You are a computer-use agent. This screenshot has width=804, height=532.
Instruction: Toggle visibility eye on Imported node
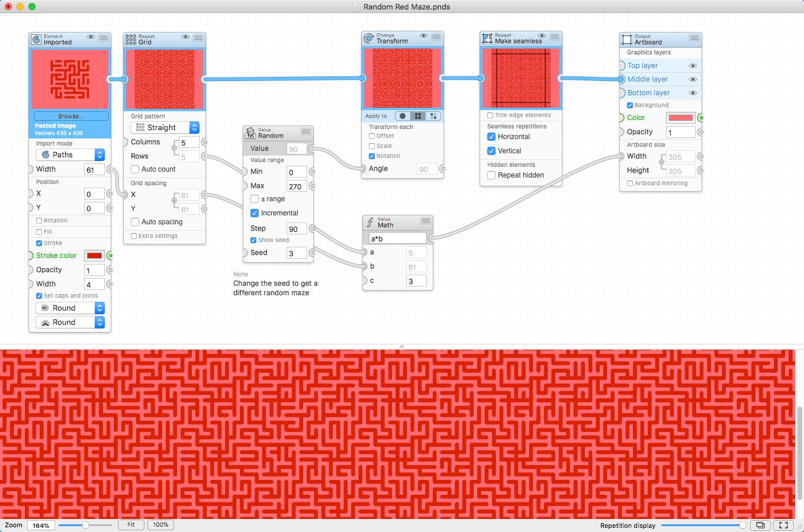(x=91, y=37)
